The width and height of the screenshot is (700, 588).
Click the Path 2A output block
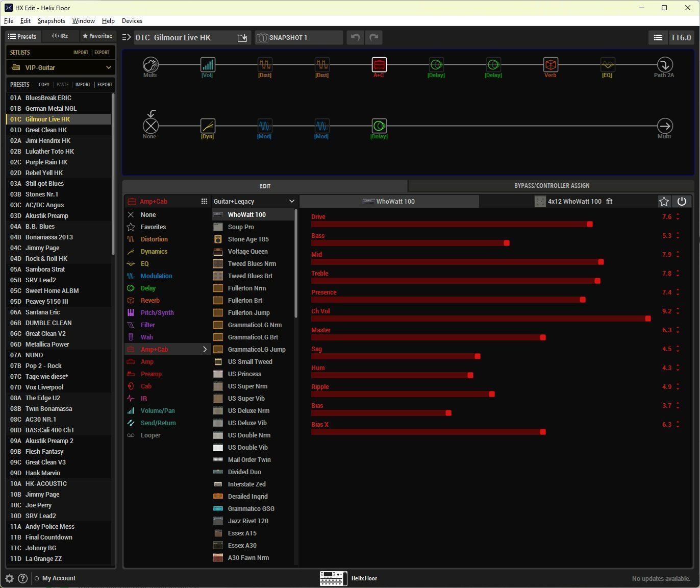coord(664,65)
